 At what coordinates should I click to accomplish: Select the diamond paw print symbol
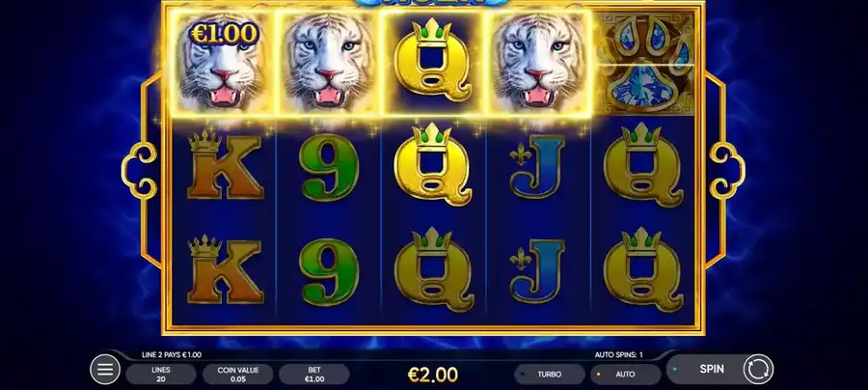pyautogui.click(x=642, y=63)
